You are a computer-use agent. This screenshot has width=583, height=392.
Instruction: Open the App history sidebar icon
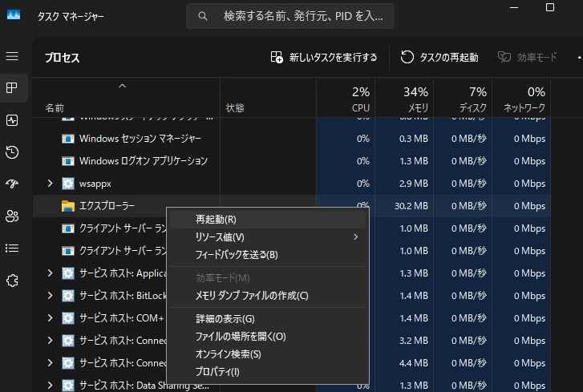pyautogui.click(x=12, y=152)
